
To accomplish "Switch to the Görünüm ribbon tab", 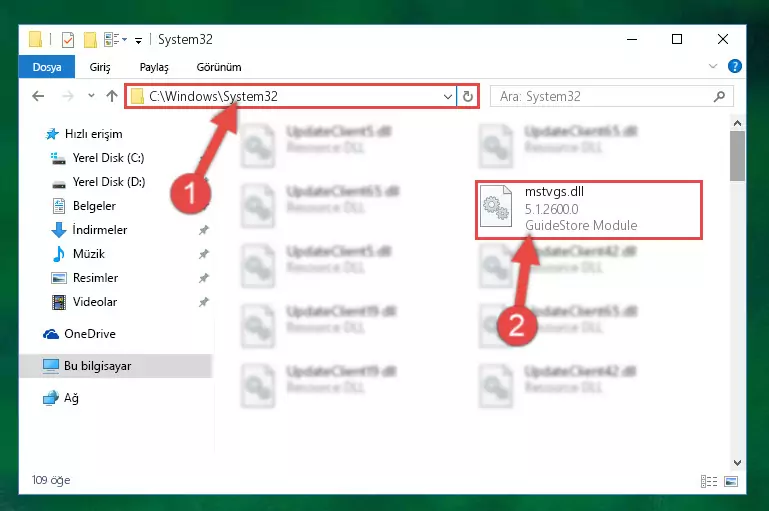I will coord(219,67).
